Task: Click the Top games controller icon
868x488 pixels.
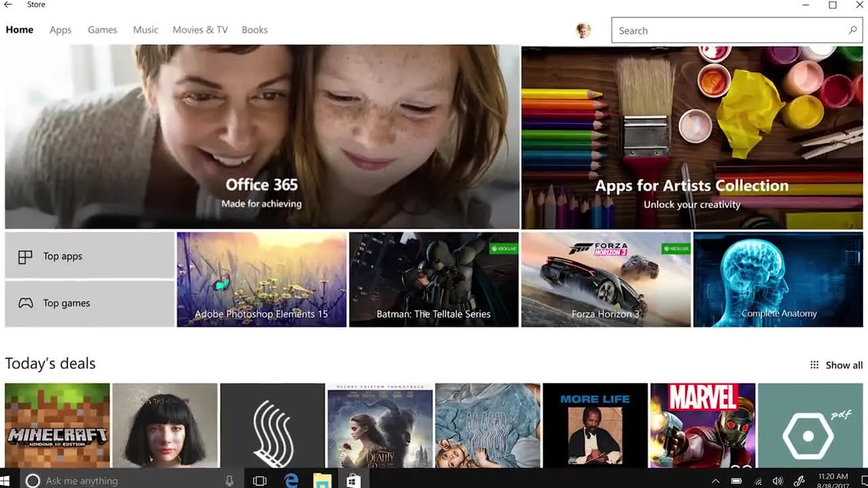Action: 25,303
